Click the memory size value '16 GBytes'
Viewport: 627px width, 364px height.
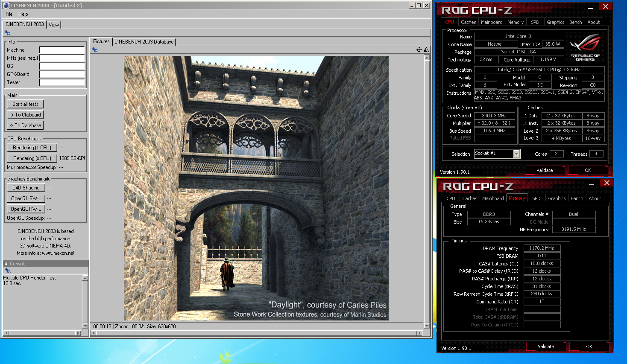[489, 221]
